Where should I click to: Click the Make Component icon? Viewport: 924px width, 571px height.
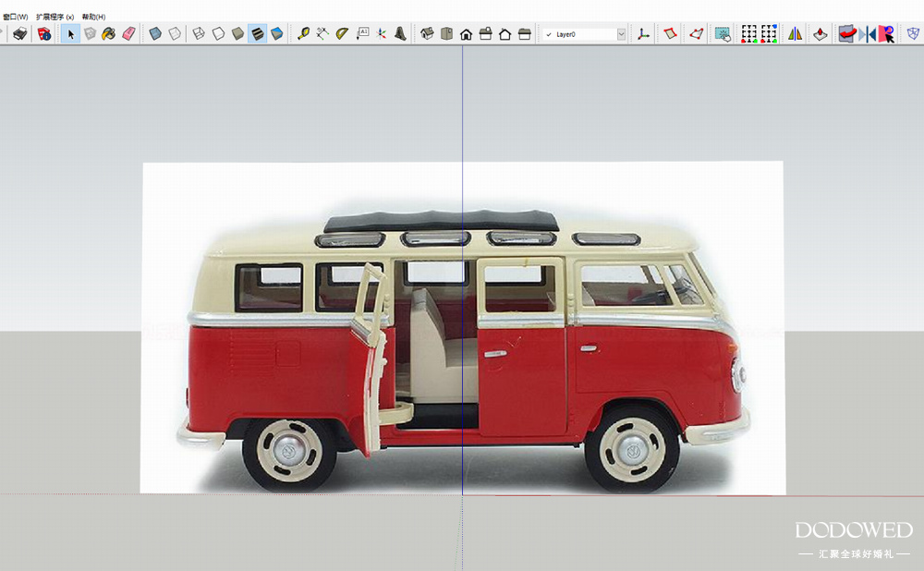pyautogui.click(x=90, y=34)
